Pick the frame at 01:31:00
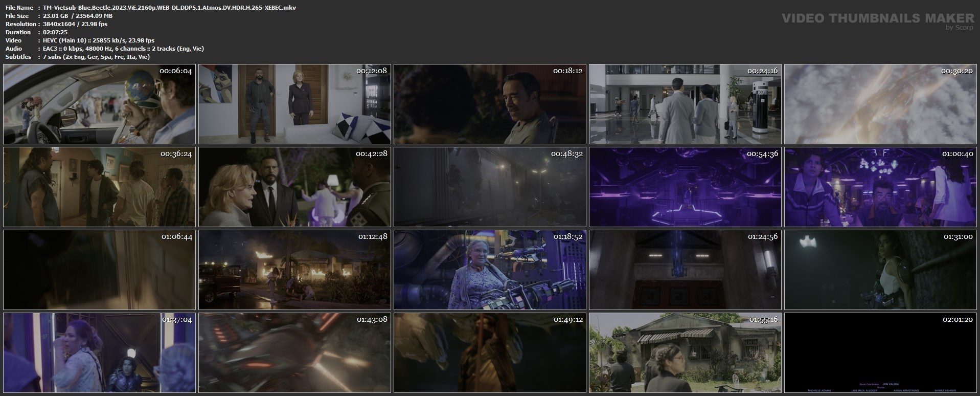 click(x=880, y=270)
